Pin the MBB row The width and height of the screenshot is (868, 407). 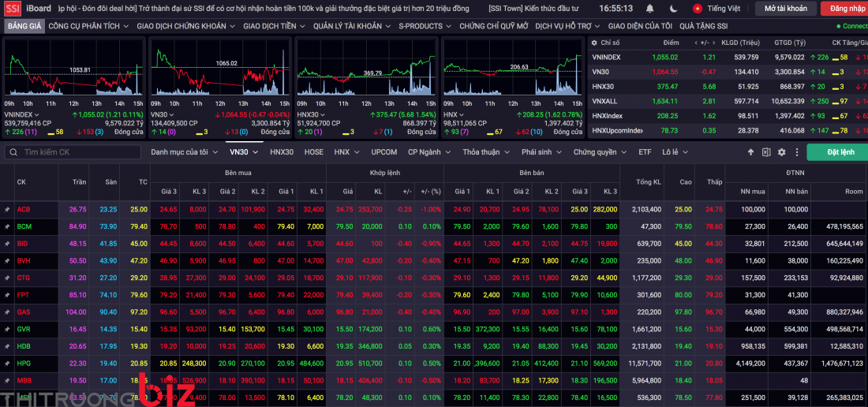tap(7, 381)
